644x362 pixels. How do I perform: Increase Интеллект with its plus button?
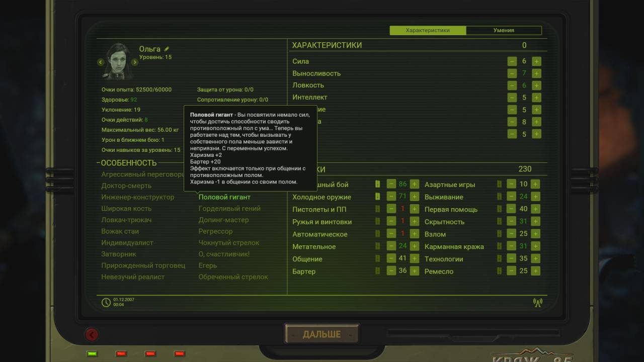[x=536, y=98]
